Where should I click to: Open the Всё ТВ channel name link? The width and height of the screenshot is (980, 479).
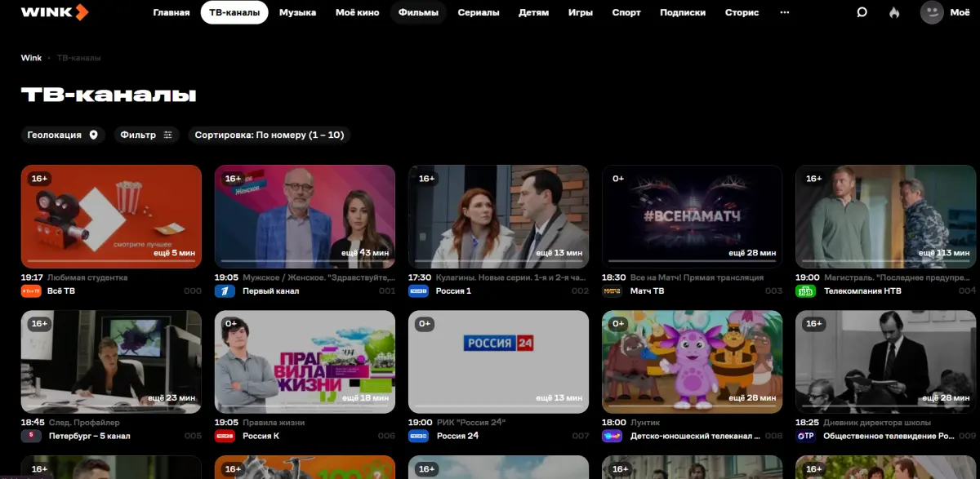tap(61, 291)
